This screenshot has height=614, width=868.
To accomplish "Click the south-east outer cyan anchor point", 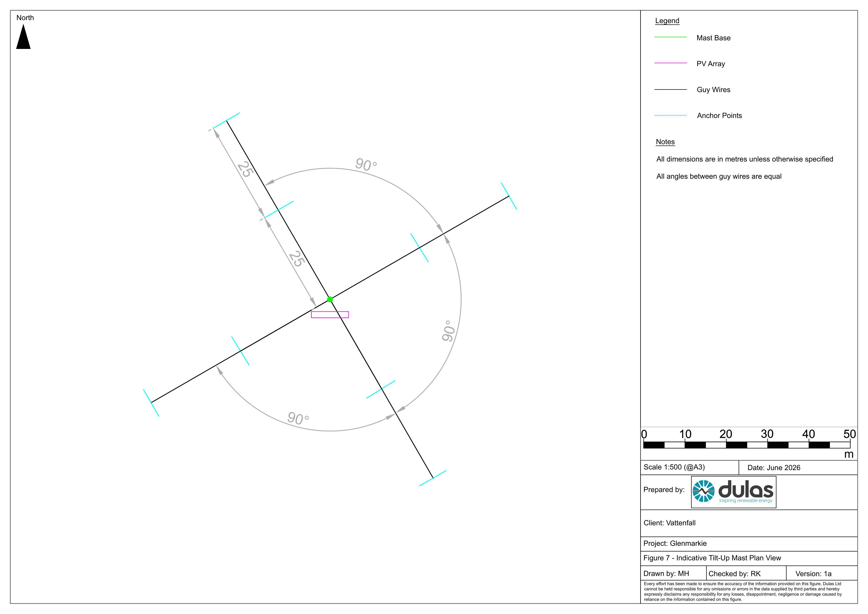I will (x=433, y=478).
